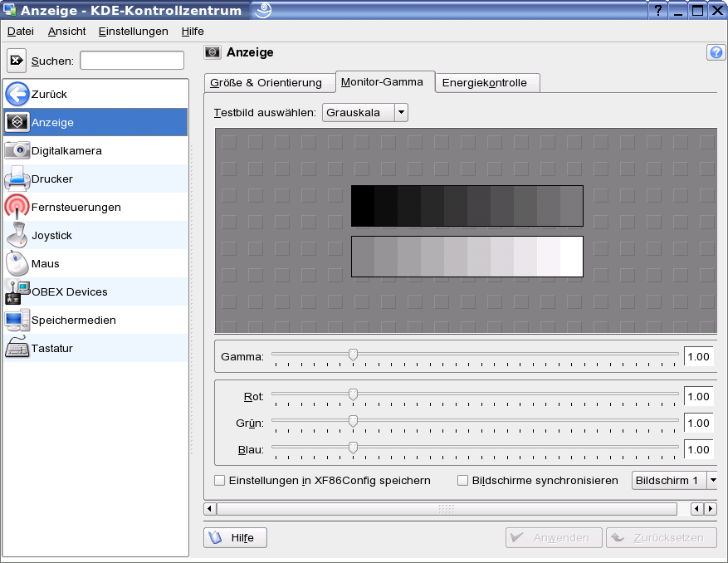Open the Joystick icon in sidebar
The width and height of the screenshot is (728, 563).
(x=17, y=235)
